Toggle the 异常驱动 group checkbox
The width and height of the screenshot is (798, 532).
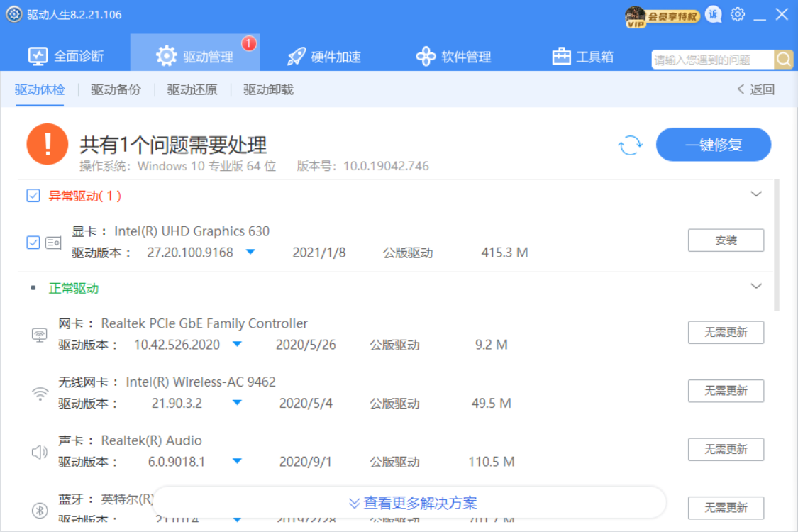pos(33,196)
